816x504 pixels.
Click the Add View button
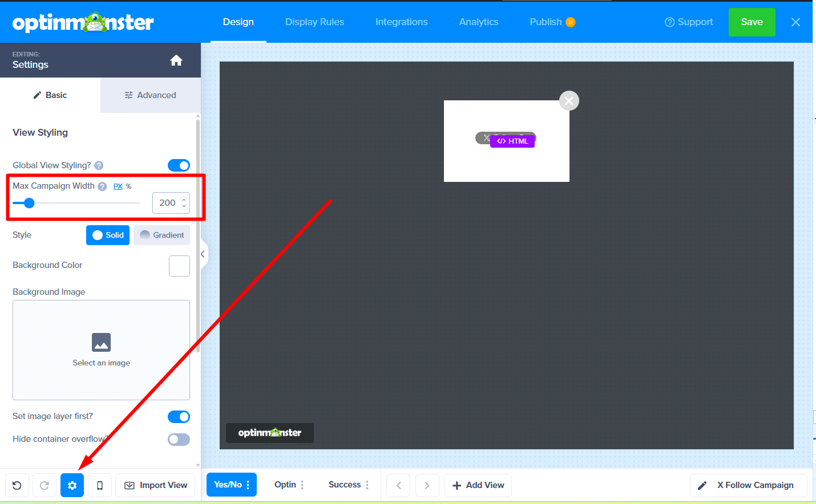(x=478, y=485)
